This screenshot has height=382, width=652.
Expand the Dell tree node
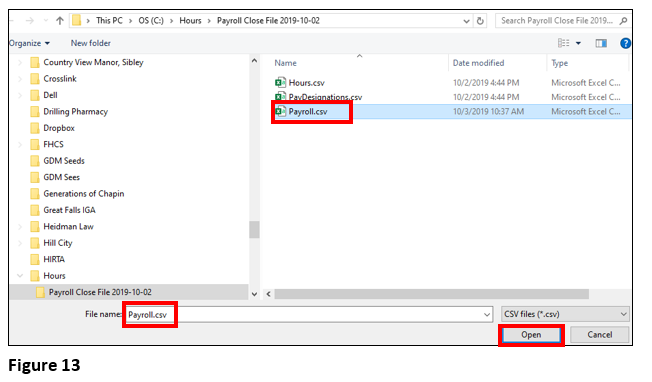coord(20,95)
